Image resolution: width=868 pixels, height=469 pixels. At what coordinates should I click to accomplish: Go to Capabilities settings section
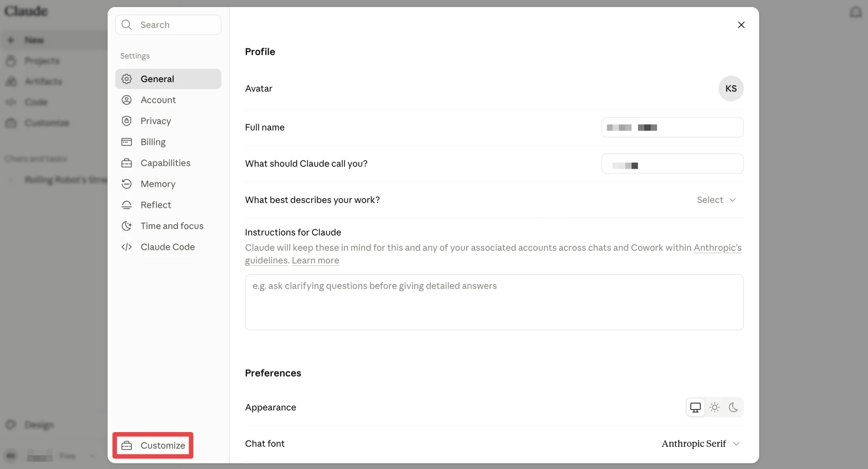[168, 163]
